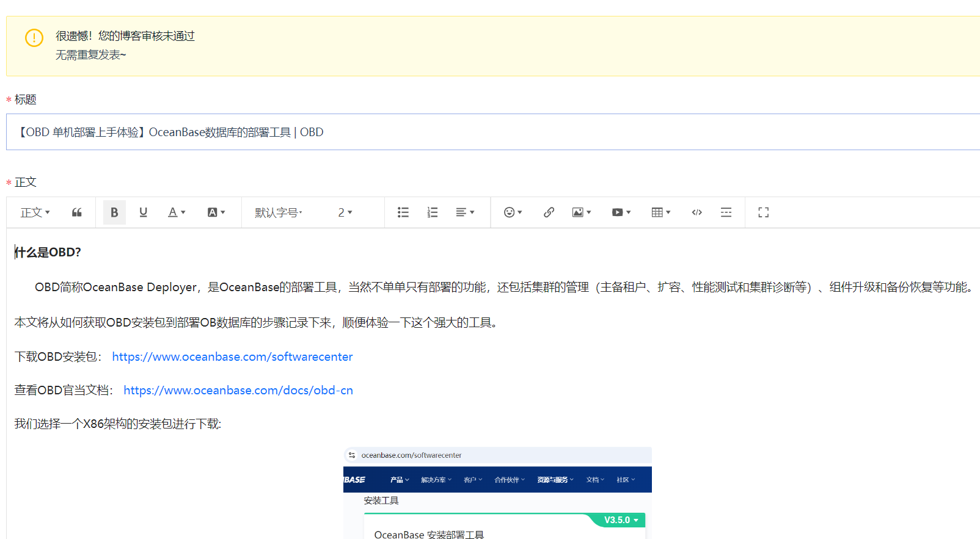
Task: Open the V3.5.0 version dropdown in screenshot
Action: [x=621, y=520]
